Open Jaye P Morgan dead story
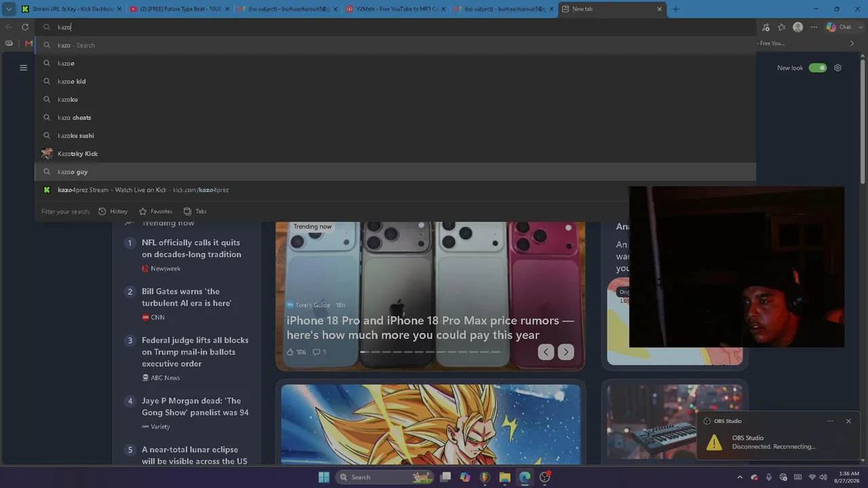Screen dimensions: 868x488 pos(195,406)
